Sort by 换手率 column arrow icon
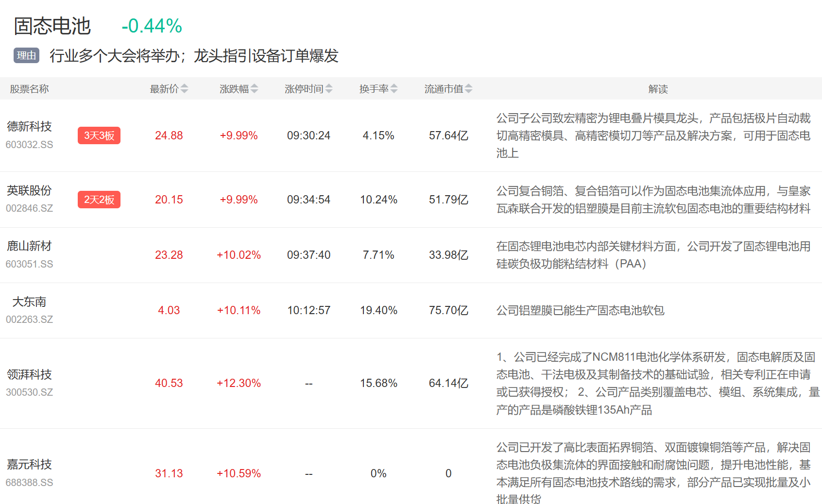Image resolution: width=822 pixels, height=504 pixels. coord(394,89)
